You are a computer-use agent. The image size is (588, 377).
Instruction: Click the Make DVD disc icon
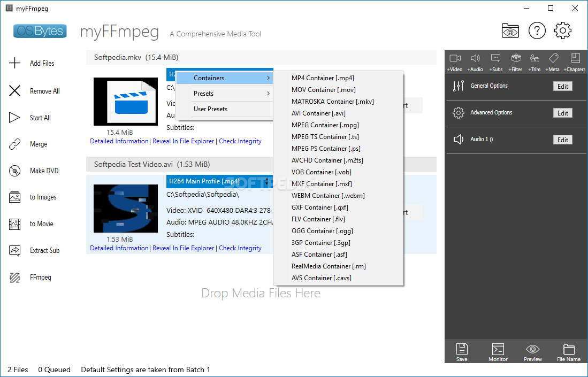click(x=14, y=171)
